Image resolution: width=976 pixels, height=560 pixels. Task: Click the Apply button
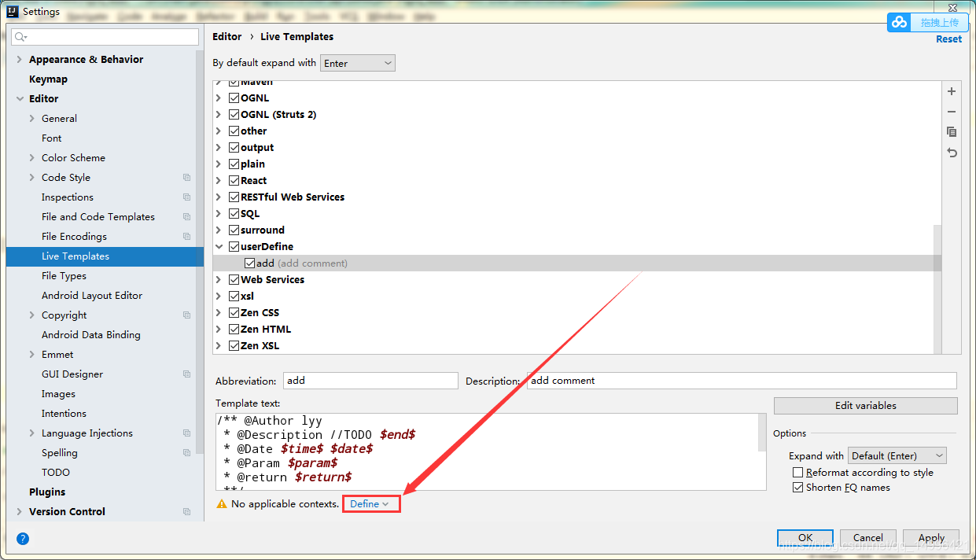click(x=931, y=538)
